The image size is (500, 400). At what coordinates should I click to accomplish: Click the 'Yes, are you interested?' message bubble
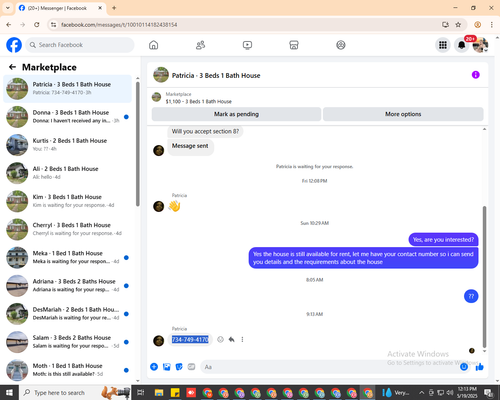tap(443, 239)
